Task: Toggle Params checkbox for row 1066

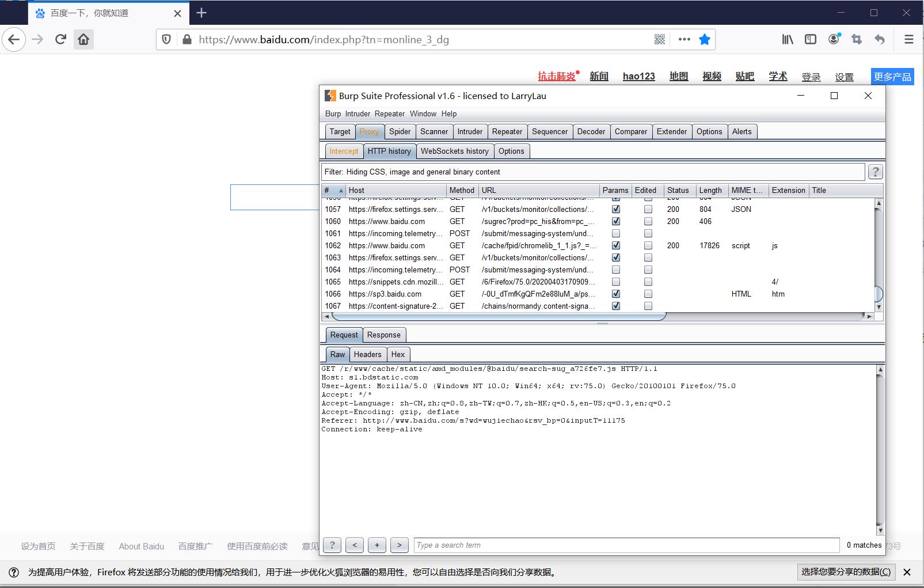Action: 616,294
